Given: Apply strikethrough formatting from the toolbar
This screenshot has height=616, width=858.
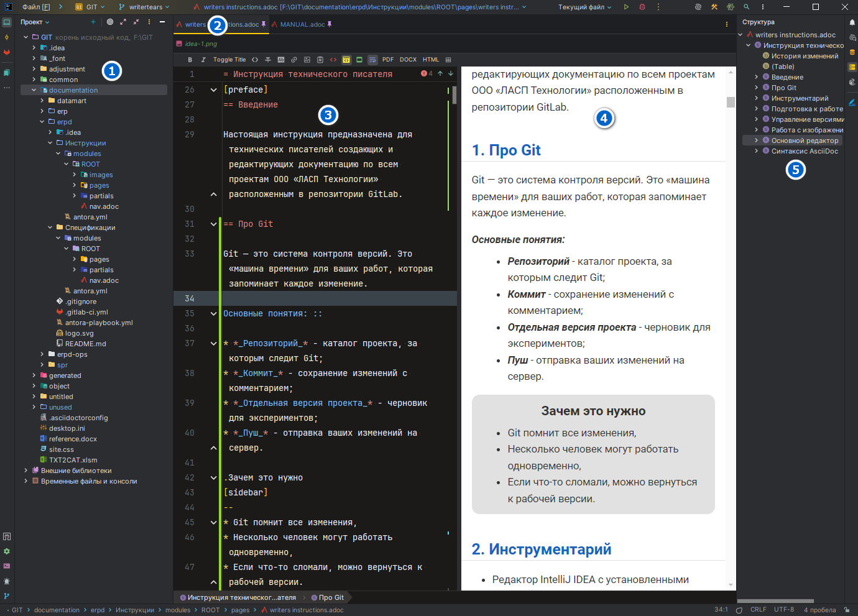Looking at the screenshot, I should click(x=268, y=60).
